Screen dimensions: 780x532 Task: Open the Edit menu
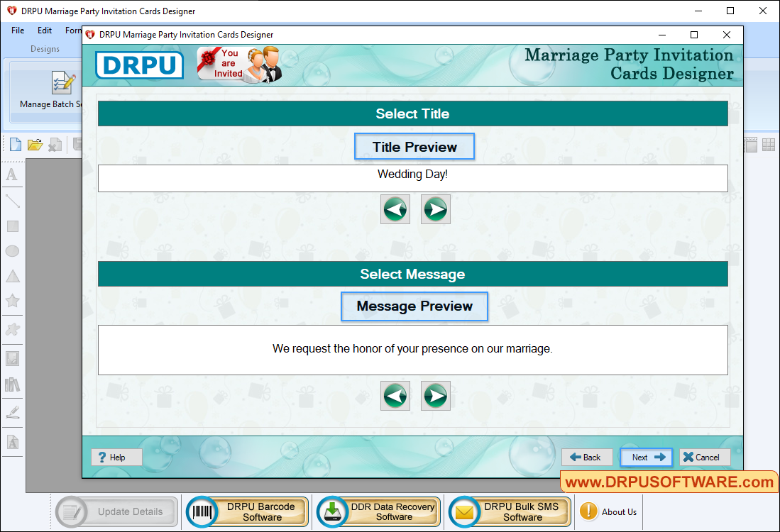click(x=44, y=31)
